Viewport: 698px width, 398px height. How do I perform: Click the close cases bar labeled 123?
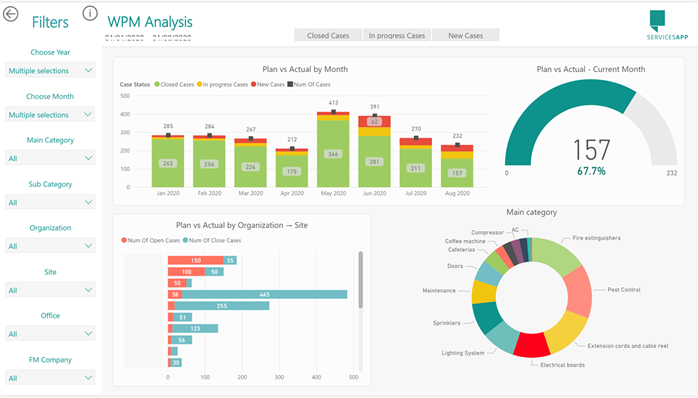click(195, 329)
